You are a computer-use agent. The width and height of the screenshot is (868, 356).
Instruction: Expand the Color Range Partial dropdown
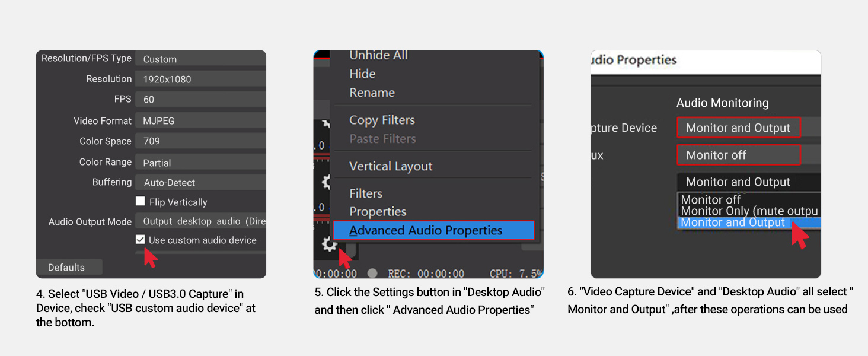(x=200, y=162)
